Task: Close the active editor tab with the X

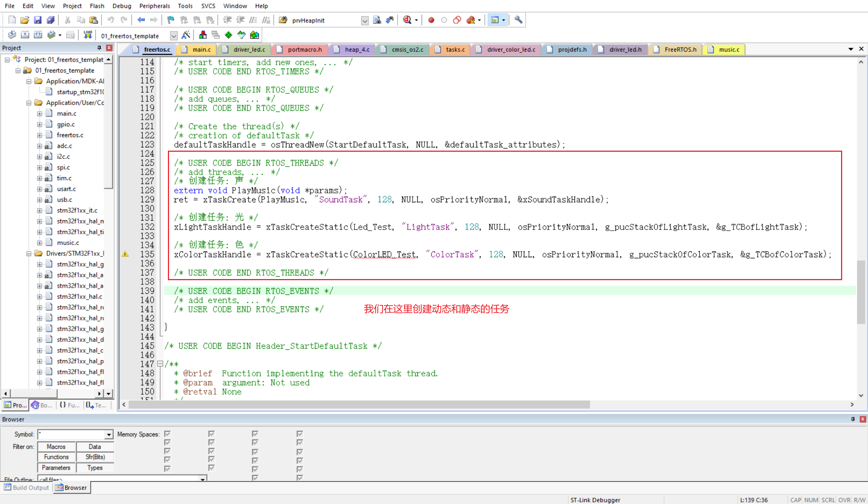Action: tap(861, 49)
